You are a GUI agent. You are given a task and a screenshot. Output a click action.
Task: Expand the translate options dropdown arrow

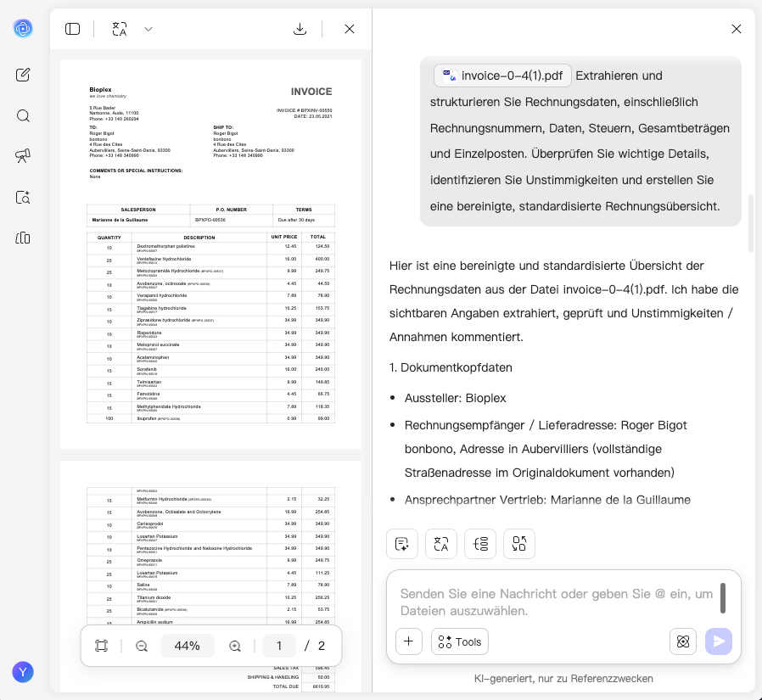click(x=148, y=29)
